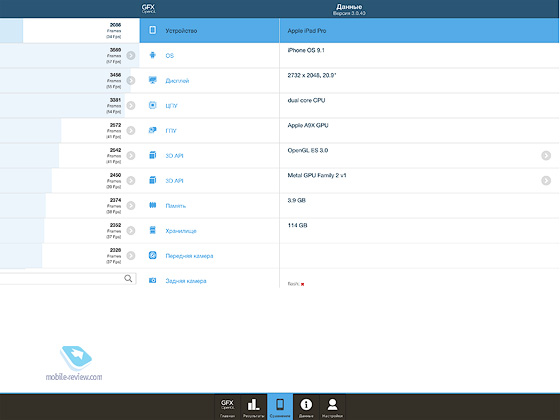Click the OS Android robot icon
This screenshot has width=560, height=420.
(152, 55)
